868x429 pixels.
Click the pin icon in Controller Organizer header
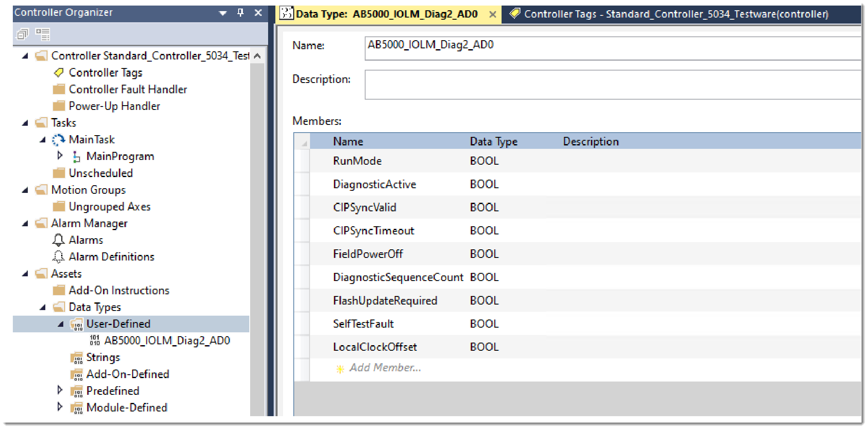pyautogui.click(x=240, y=13)
